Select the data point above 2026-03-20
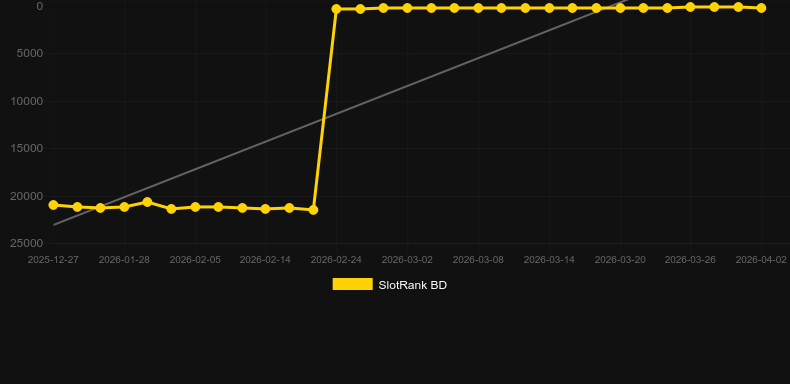This screenshot has height=384, width=790. [x=620, y=8]
